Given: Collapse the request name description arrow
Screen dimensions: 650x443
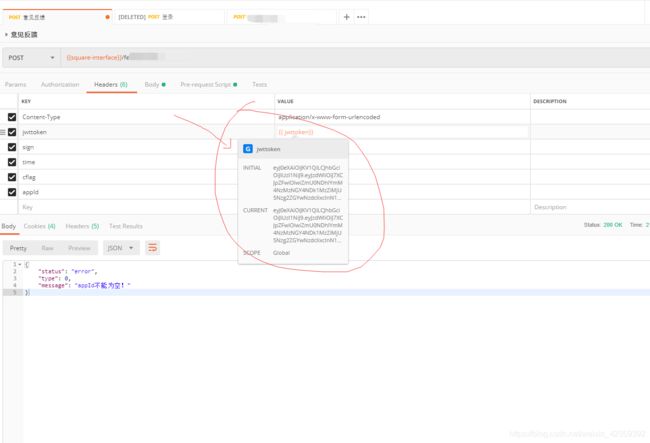Looking at the screenshot, I should (6, 34).
